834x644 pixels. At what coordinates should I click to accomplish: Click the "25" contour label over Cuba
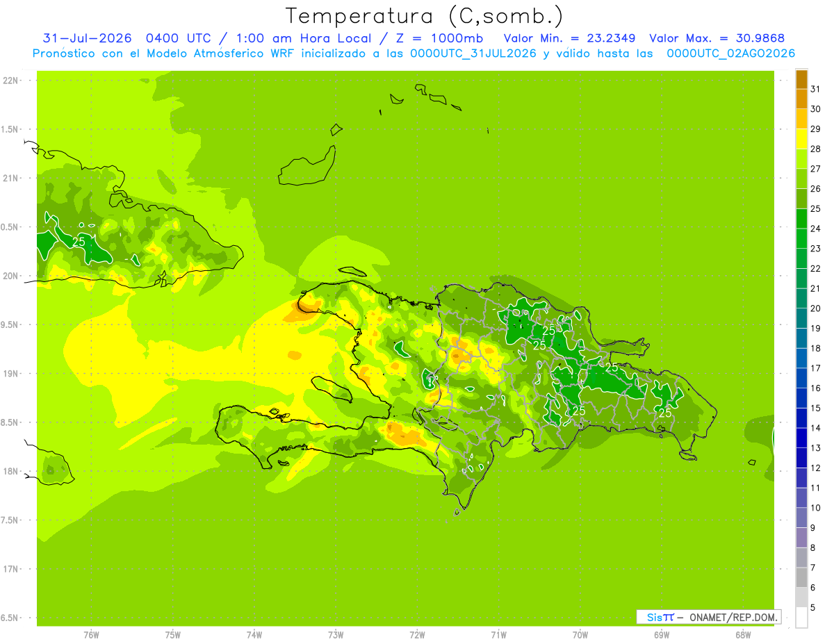pyautogui.click(x=79, y=241)
